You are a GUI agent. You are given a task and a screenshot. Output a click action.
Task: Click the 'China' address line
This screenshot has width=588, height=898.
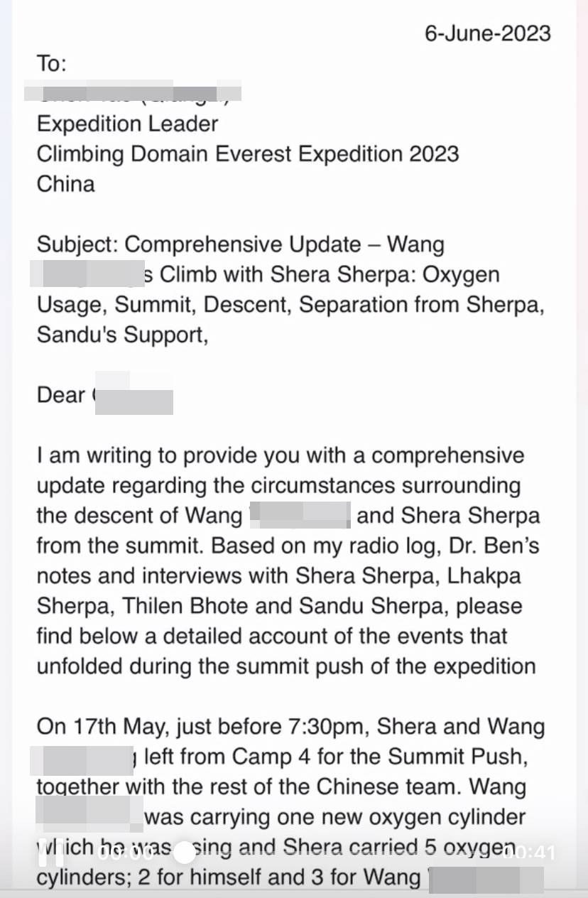pyautogui.click(x=65, y=184)
